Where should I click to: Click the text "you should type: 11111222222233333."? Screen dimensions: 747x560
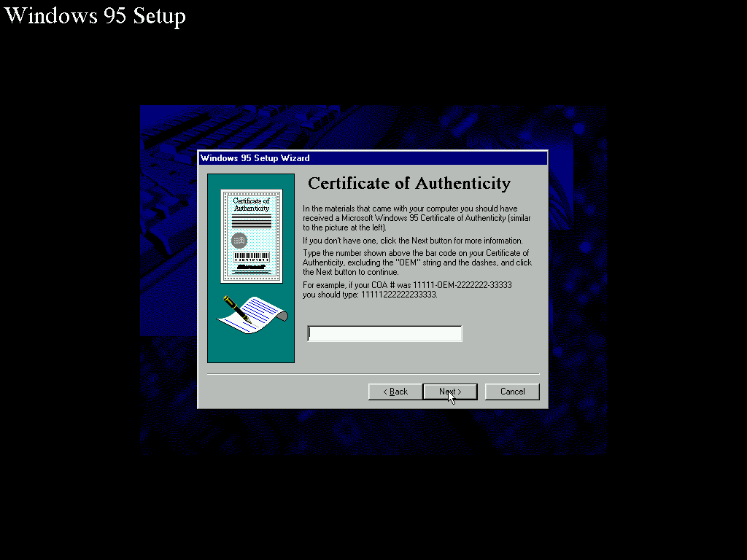coord(370,295)
